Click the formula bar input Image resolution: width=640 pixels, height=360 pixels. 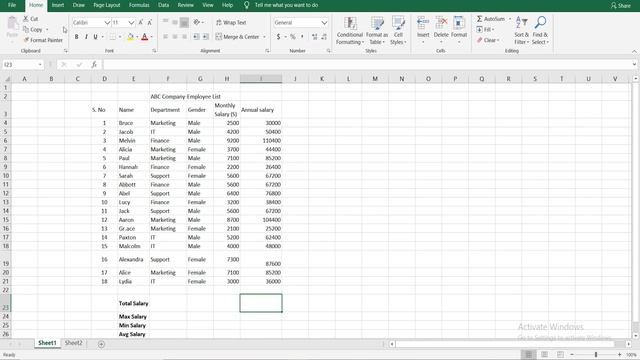367,64
